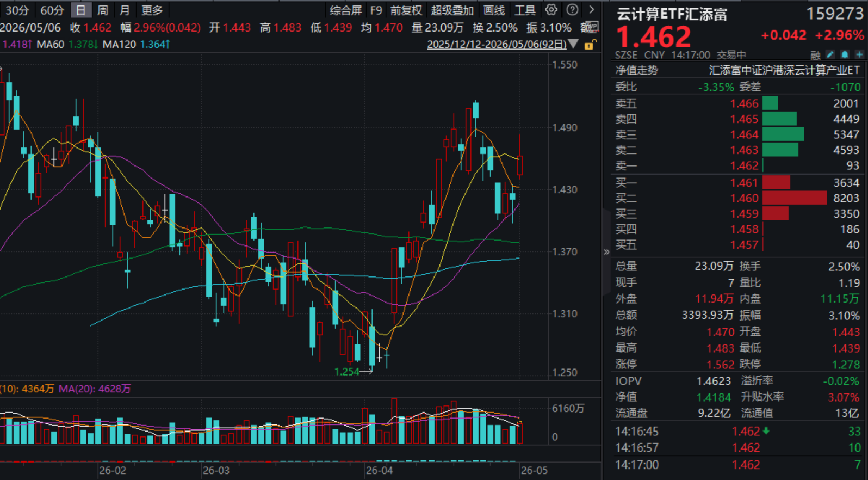Select the 周 weekly period tab
868x480 pixels.
(x=102, y=10)
